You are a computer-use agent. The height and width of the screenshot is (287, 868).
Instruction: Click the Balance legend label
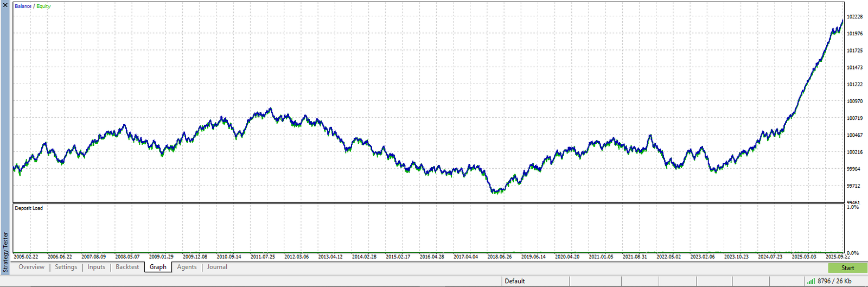click(23, 7)
